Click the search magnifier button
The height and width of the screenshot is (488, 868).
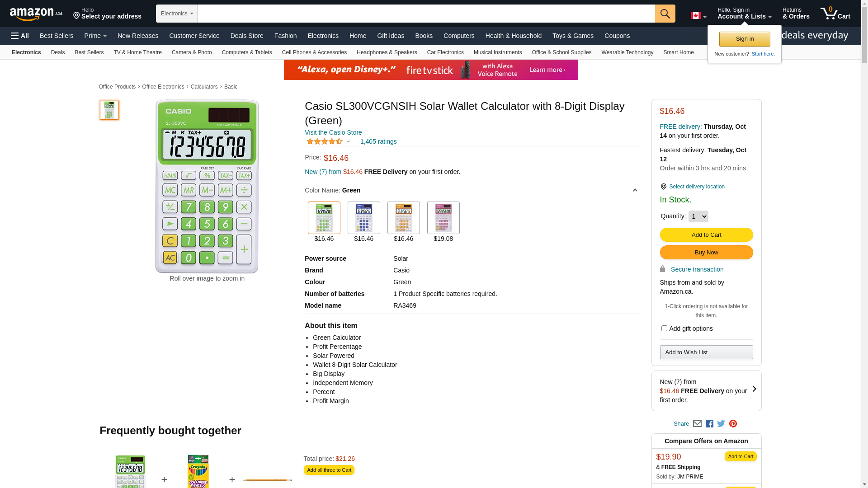pyautogui.click(x=665, y=14)
